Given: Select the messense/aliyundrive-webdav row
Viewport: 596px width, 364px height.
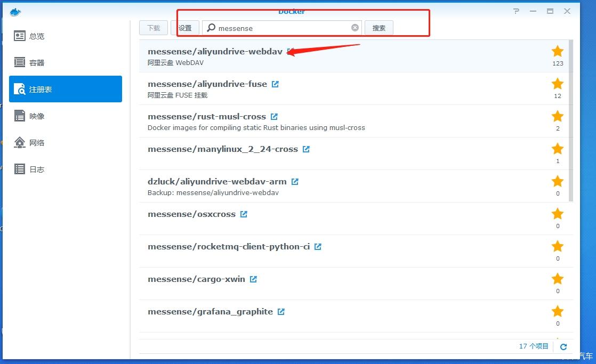Looking at the screenshot, I should pyautogui.click(x=354, y=56).
